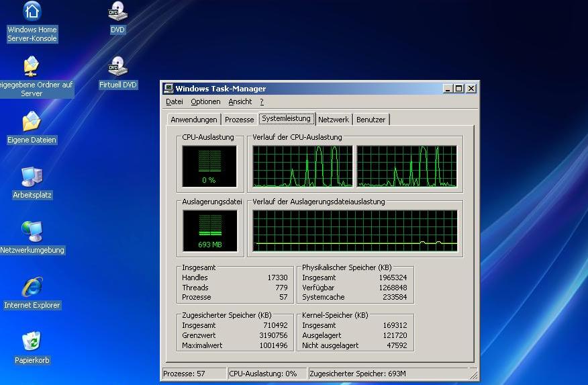Click the Maximalwert value 1001496

[x=273, y=345]
